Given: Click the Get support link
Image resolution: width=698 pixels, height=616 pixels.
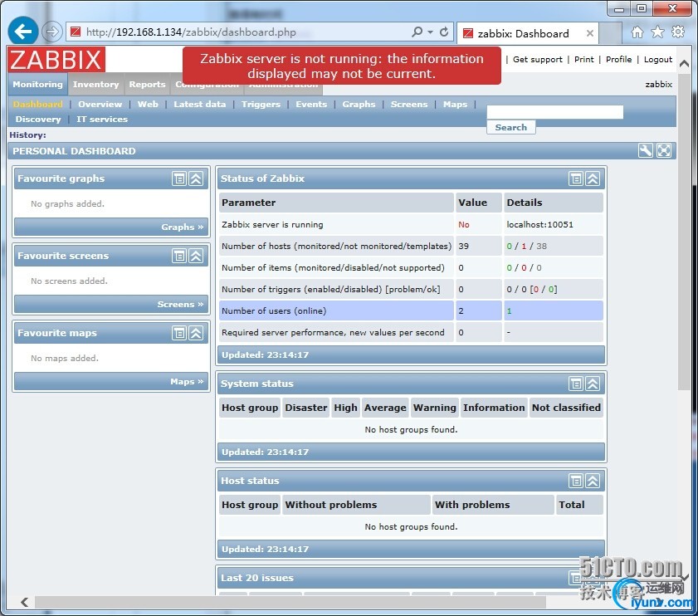Looking at the screenshot, I should pos(537,60).
